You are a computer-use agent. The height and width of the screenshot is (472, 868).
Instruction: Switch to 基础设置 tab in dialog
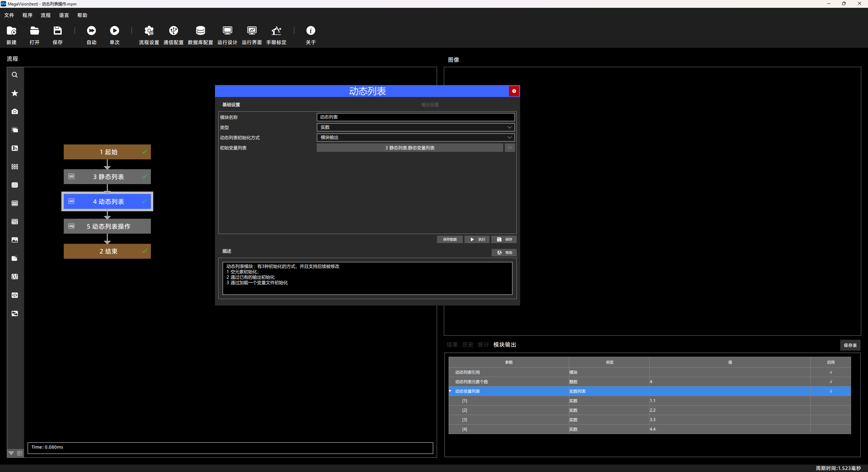click(x=231, y=104)
